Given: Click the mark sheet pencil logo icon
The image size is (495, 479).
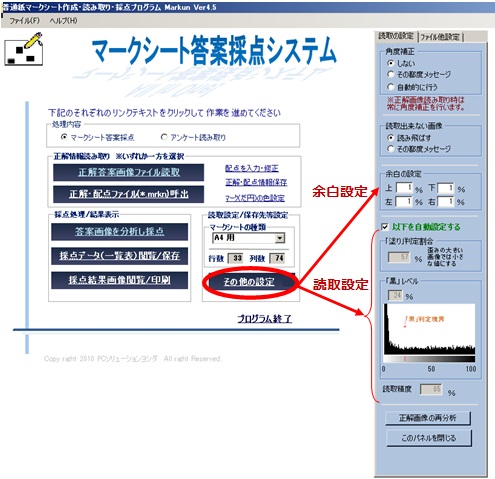Looking at the screenshot, I should click(24, 49).
